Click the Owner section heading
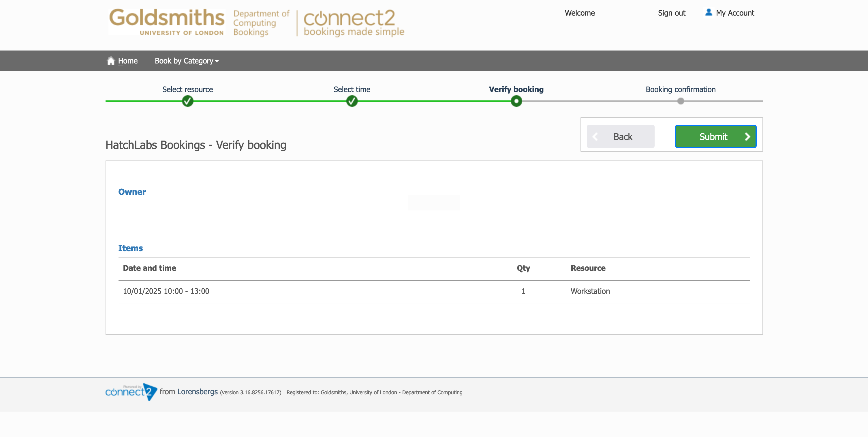This screenshot has width=868, height=437. pos(132,192)
